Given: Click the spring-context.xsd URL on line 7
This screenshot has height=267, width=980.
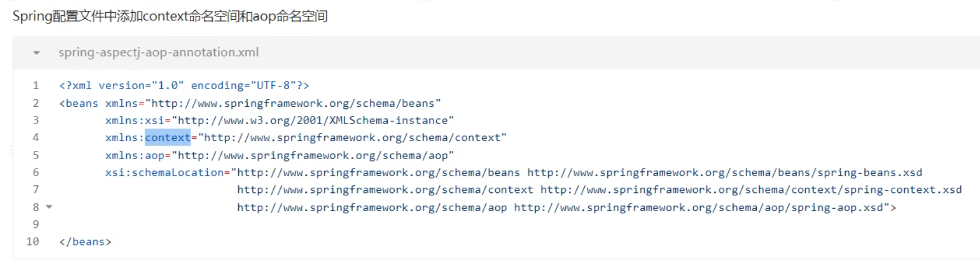Looking at the screenshot, I should (750, 190).
